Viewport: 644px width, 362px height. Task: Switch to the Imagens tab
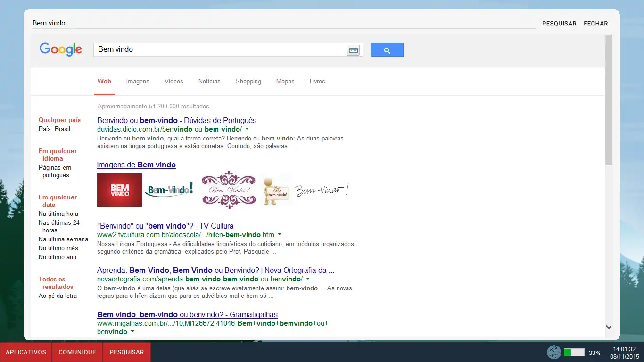pyautogui.click(x=138, y=81)
